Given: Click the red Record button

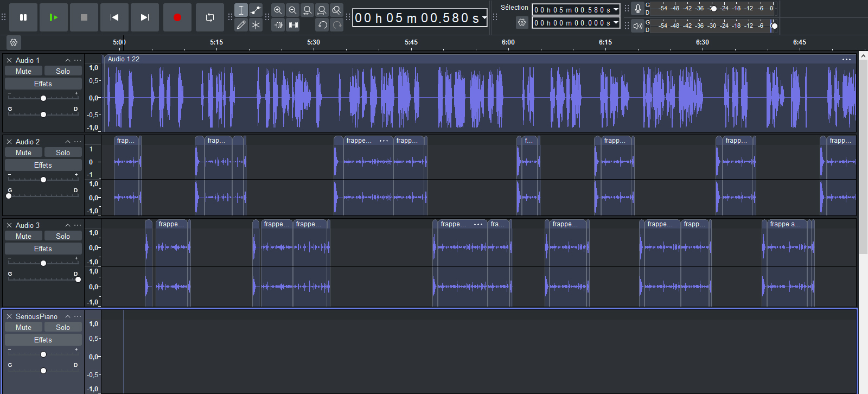Looking at the screenshot, I should 177,17.
